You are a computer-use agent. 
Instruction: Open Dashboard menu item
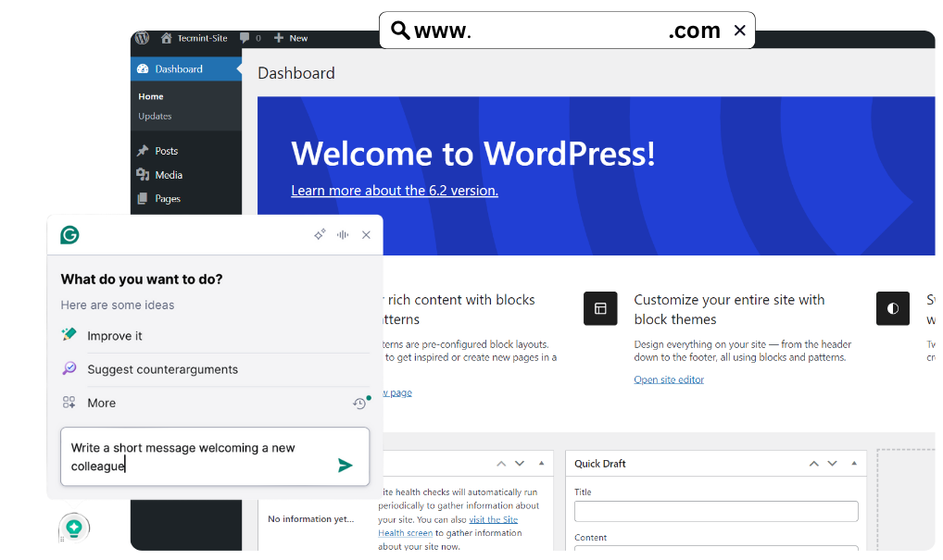point(186,68)
